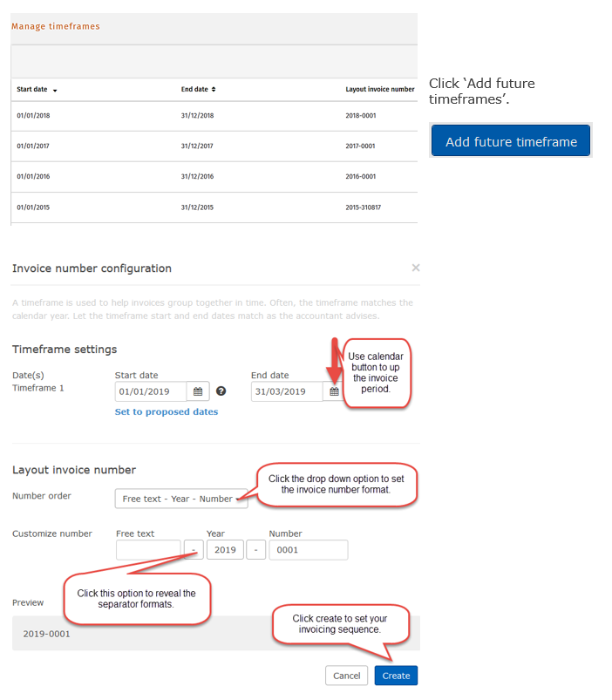Select the 01/01/2018 timeframe row
The height and width of the screenshot is (700, 612).
click(214, 116)
